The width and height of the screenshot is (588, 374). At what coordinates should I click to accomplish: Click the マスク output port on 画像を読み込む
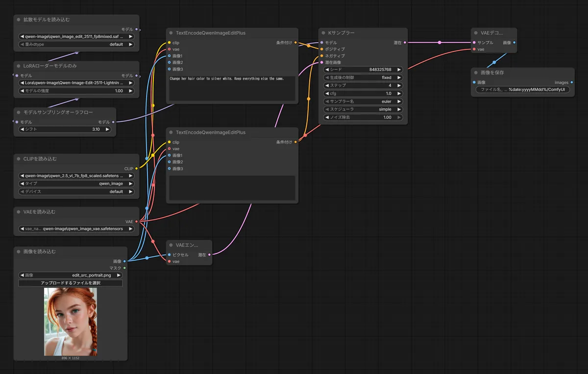tap(124, 268)
